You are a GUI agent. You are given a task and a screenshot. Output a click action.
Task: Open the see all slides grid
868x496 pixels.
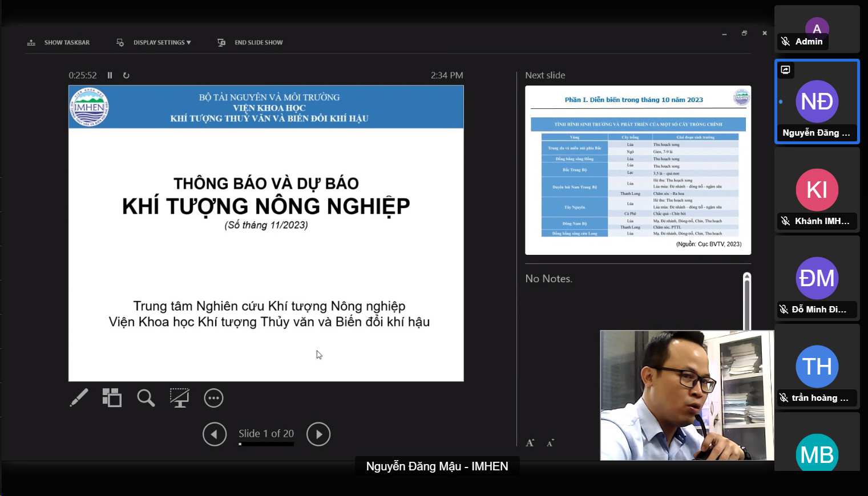[112, 397]
